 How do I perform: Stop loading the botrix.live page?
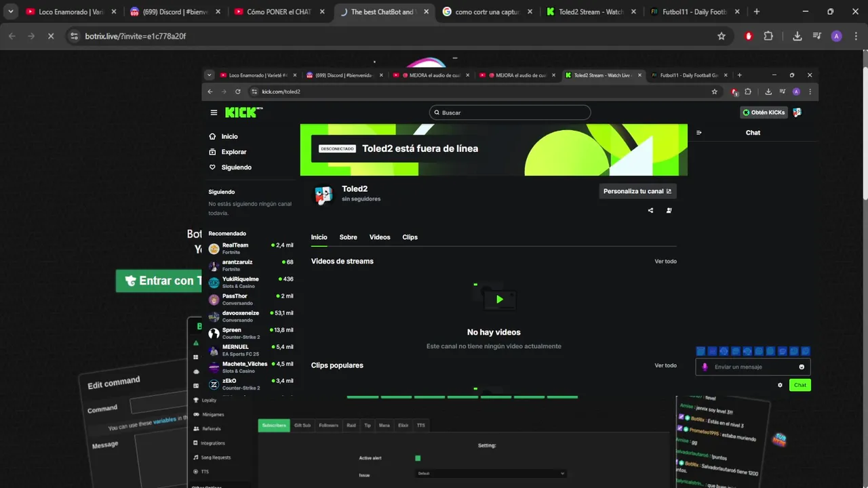(50, 36)
